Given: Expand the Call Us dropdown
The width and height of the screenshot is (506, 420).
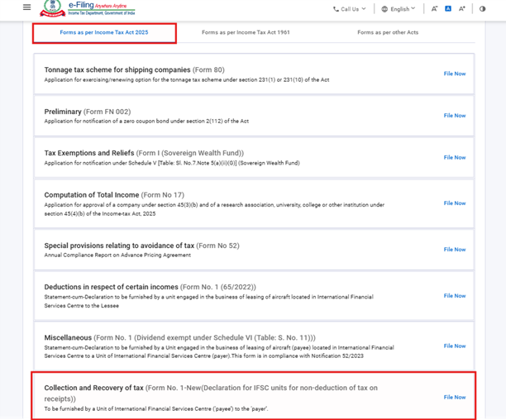Looking at the screenshot, I should (349, 9).
